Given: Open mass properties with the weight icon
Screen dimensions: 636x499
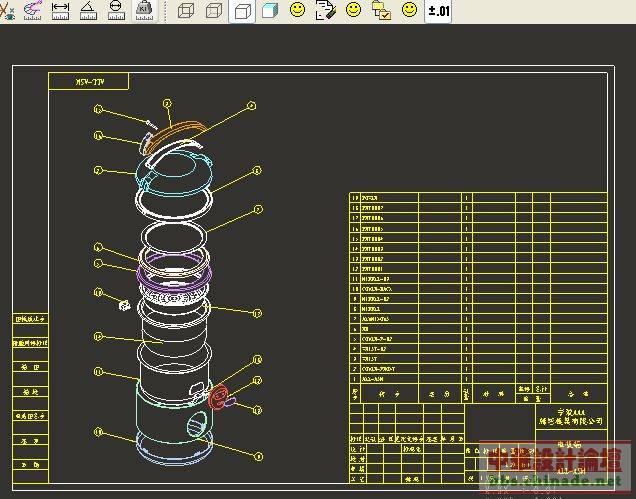Looking at the screenshot, I should 144,11.
